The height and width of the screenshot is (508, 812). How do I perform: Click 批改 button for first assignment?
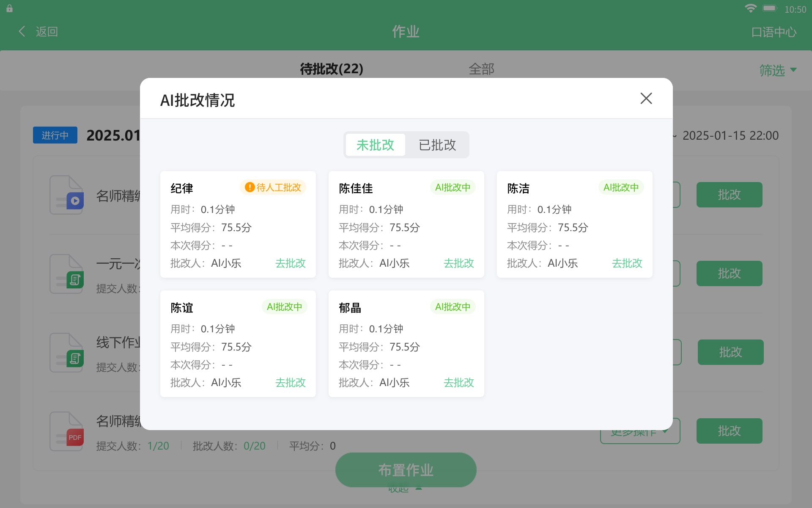(729, 195)
